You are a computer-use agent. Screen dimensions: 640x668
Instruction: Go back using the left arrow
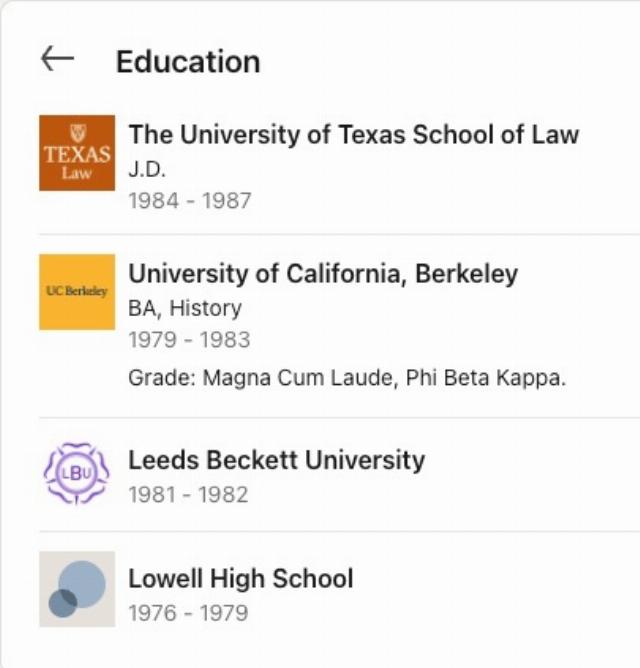tap(58, 58)
